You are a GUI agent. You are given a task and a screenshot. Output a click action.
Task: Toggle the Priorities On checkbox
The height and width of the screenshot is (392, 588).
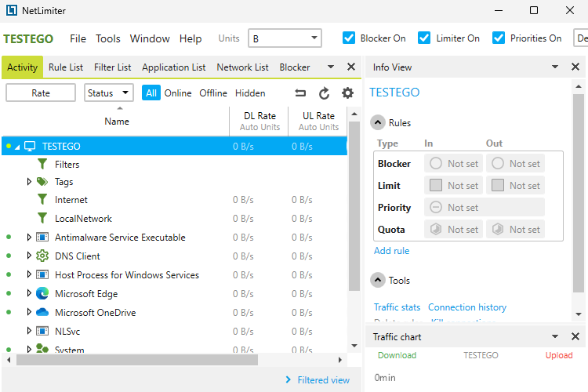(x=499, y=38)
